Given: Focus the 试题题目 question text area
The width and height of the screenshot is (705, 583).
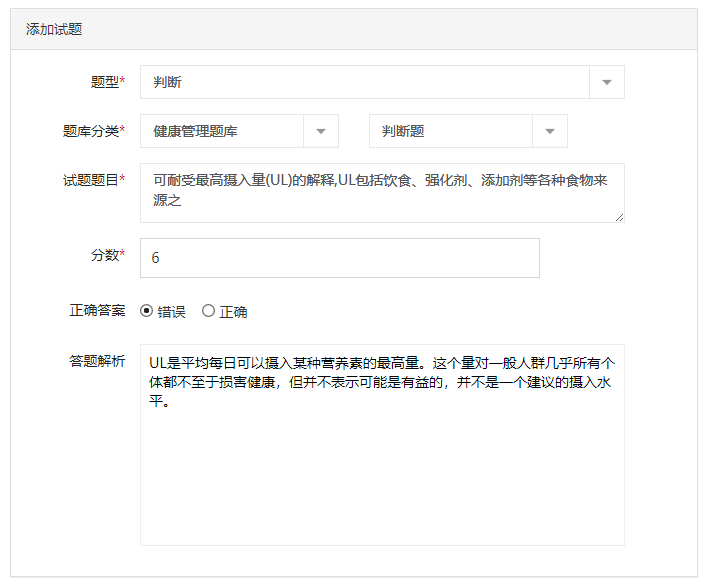Looking at the screenshot, I should tap(382, 193).
